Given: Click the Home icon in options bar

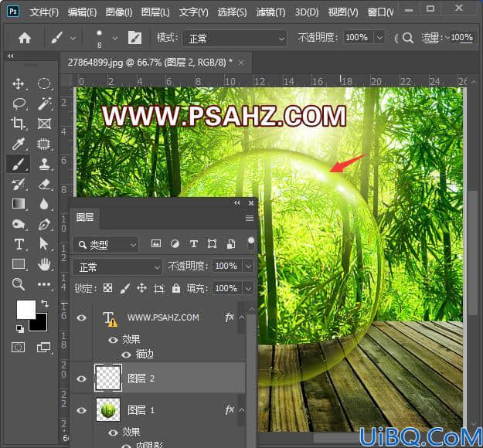Looking at the screenshot, I should pos(25,38).
